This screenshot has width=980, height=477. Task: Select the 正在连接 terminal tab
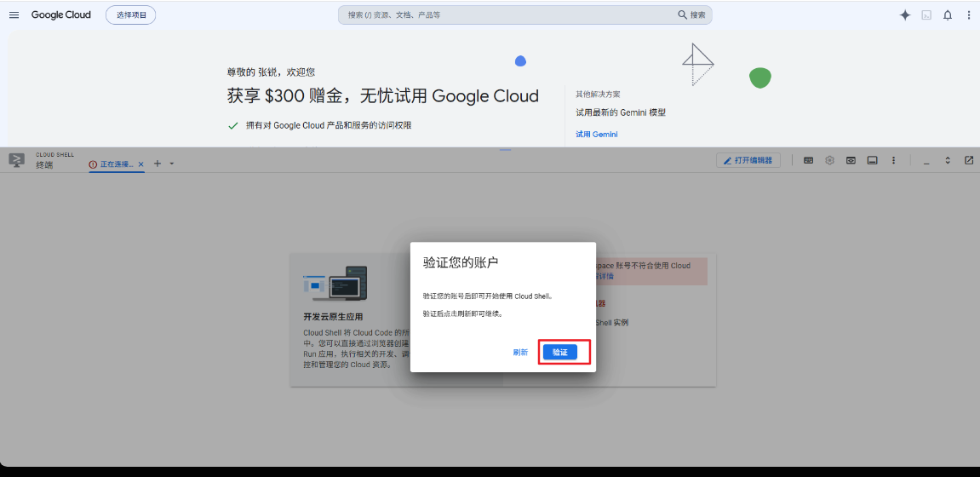pos(117,164)
